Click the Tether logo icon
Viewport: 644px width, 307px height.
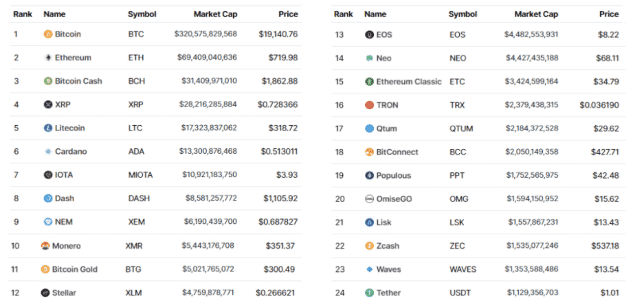pos(370,293)
